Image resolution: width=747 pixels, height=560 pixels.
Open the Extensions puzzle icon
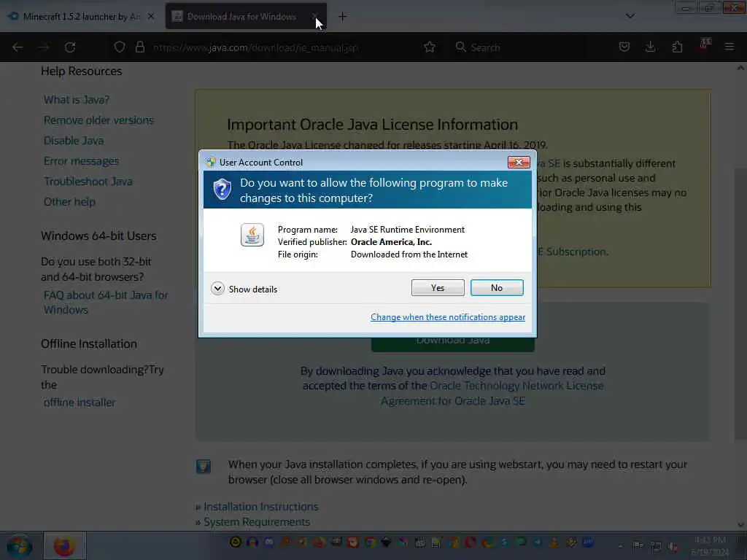coord(677,47)
